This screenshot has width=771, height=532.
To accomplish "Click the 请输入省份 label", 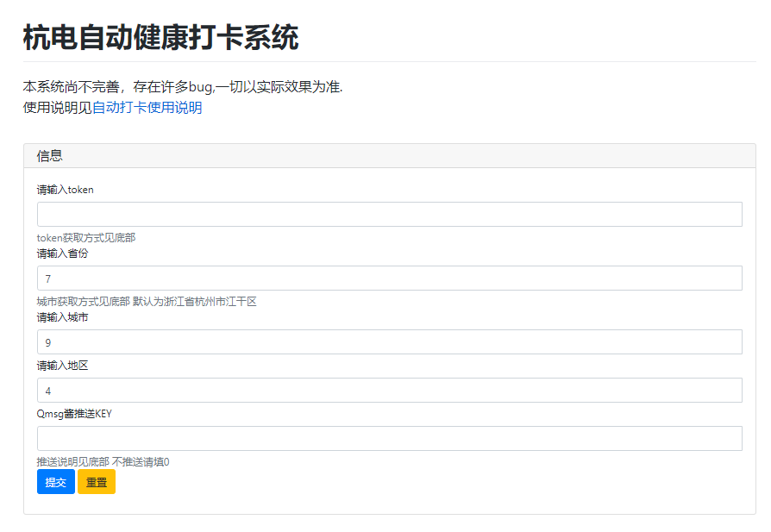I will [x=64, y=253].
